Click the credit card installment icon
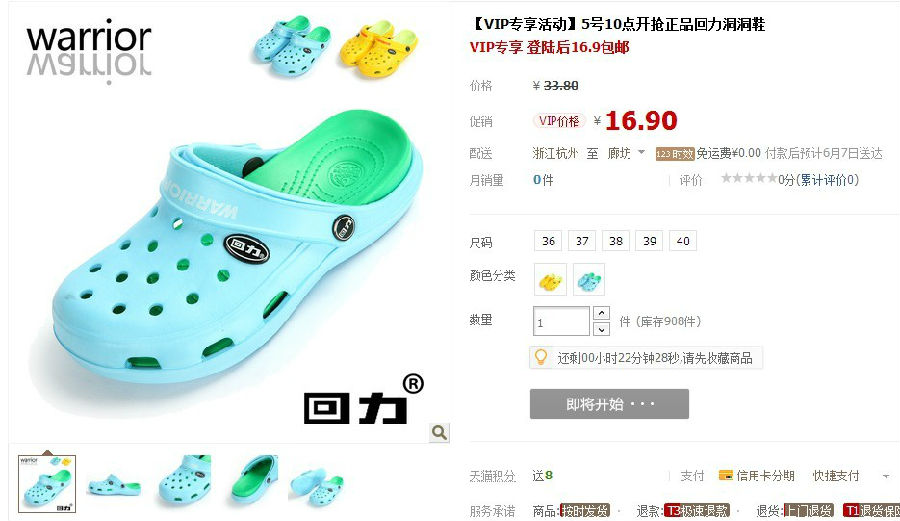The width and height of the screenshot is (900, 521). [x=726, y=475]
